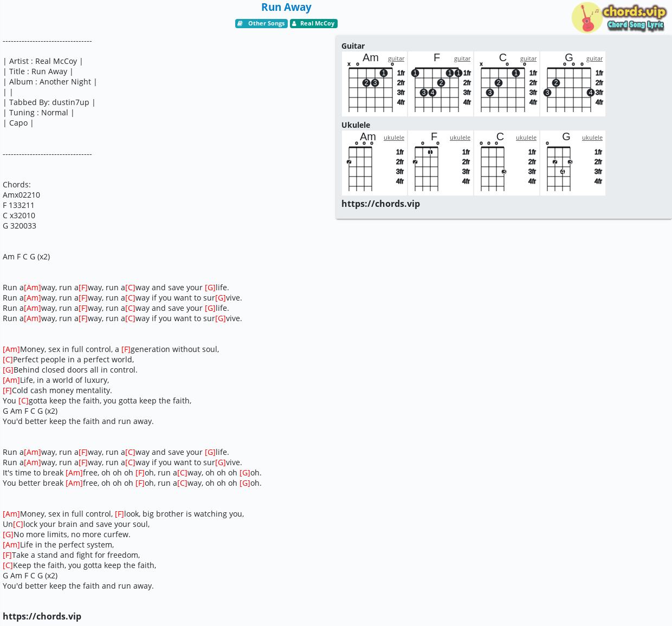View the C ukulele chord diagram
672x626 pixels.
coord(507,163)
